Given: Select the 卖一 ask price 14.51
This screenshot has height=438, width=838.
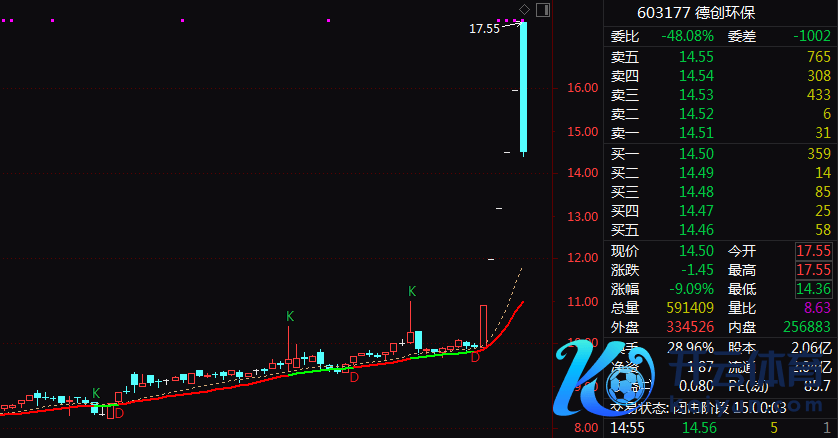Looking at the screenshot, I should coord(696,133).
